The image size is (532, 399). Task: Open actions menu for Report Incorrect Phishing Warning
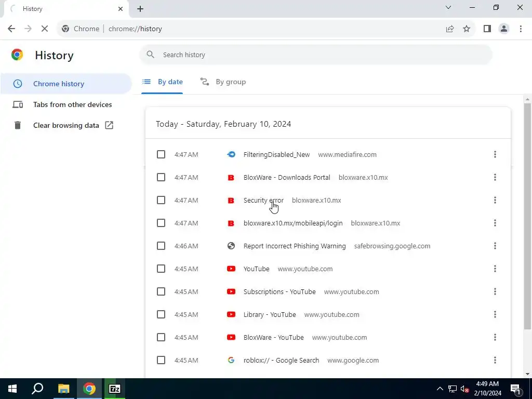tap(495, 246)
